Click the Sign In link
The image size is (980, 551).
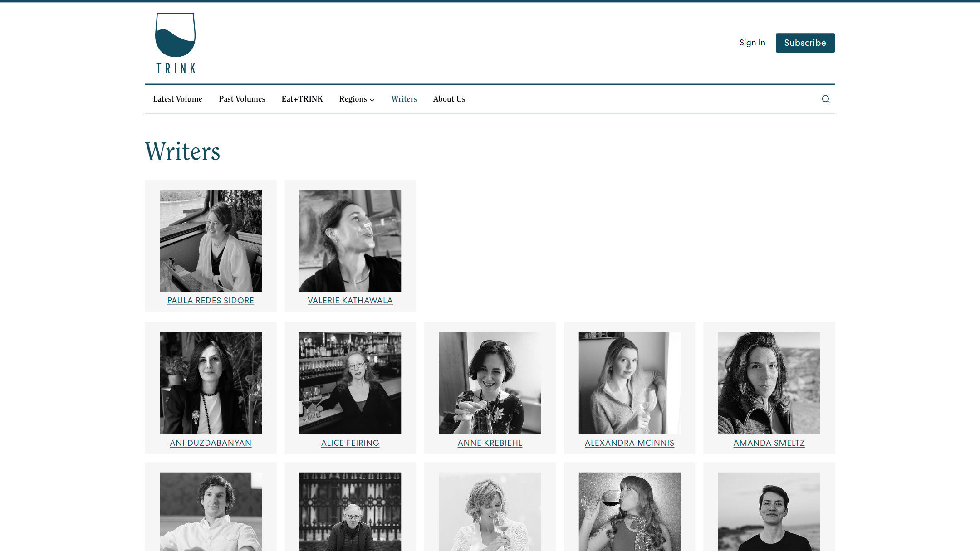click(x=752, y=43)
